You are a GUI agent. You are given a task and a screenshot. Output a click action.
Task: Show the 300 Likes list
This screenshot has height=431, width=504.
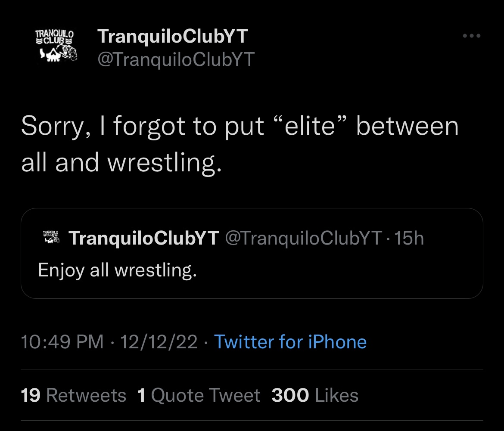(x=315, y=395)
